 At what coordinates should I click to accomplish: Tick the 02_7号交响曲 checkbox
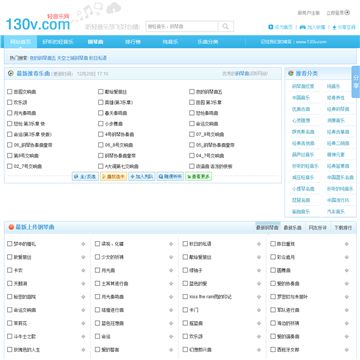[x=10, y=166]
